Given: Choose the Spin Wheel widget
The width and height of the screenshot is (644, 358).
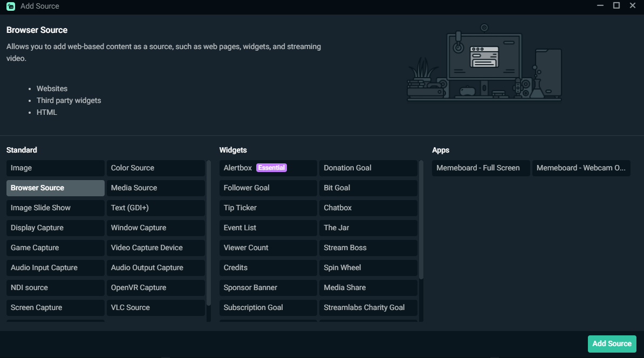Looking at the screenshot, I should click(x=368, y=267).
